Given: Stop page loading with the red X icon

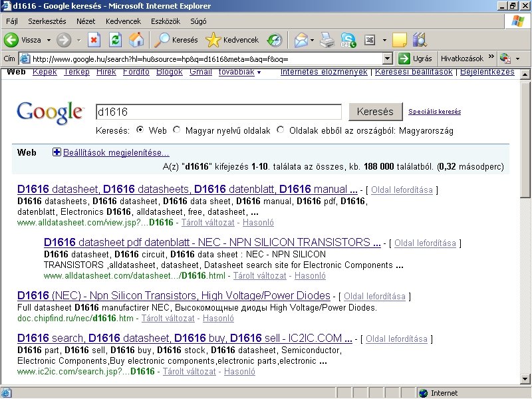Looking at the screenshot, I should (x=94, y=40).
